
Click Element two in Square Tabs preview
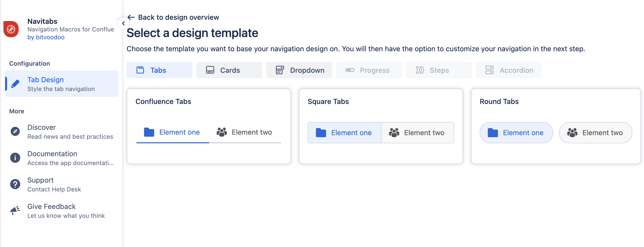(417, 133)
